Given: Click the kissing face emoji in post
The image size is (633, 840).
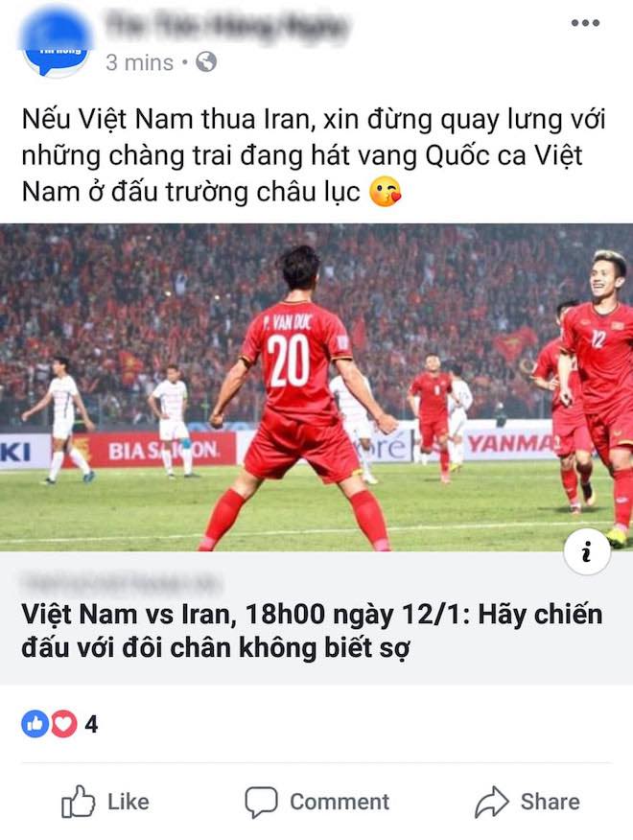Looking at the screenshot, I should click(x=385, y=192).
